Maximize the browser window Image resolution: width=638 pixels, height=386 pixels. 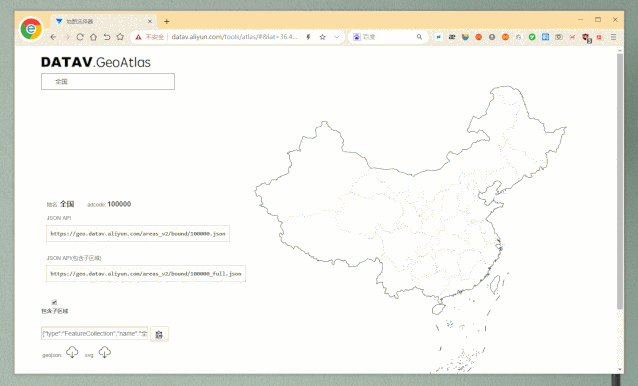[x=598, y=20]
